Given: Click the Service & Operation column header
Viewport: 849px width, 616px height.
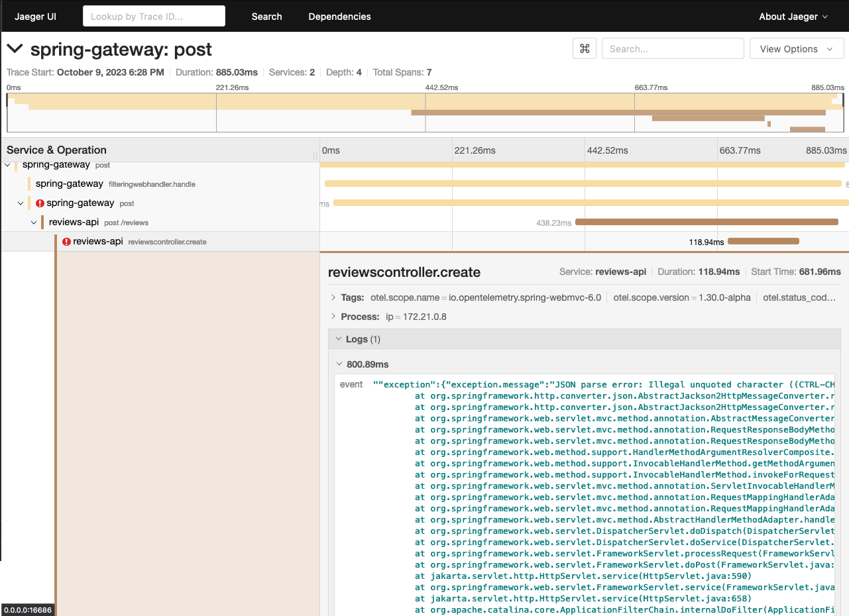Looking at the screenshot, I should [x=56, y=150].
